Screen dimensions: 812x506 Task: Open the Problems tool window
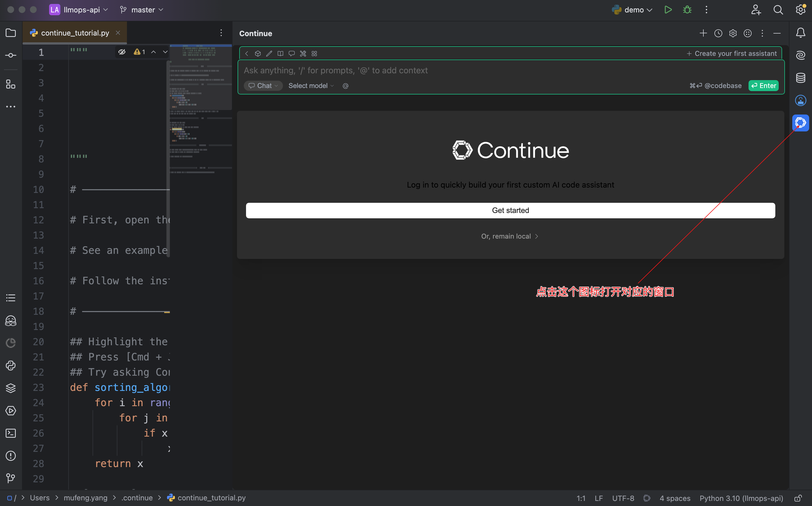pyautogui.click(x=10, y=456)
